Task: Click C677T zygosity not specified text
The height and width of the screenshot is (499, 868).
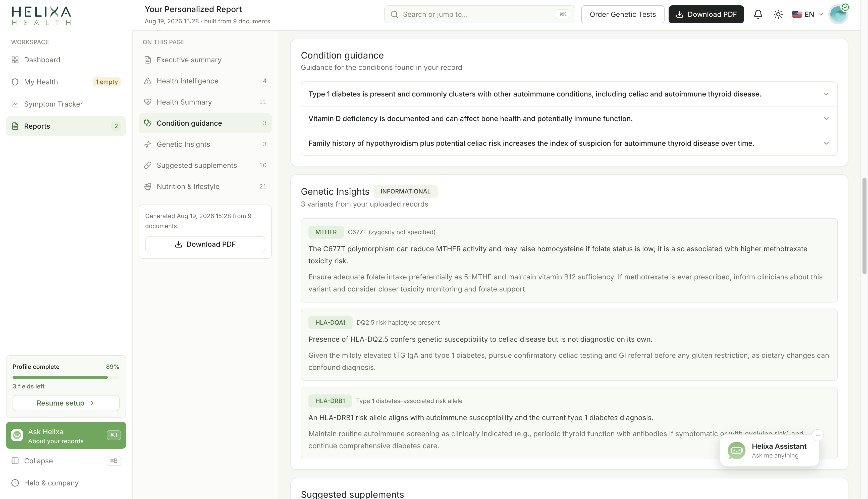Action: coord(392,232)
